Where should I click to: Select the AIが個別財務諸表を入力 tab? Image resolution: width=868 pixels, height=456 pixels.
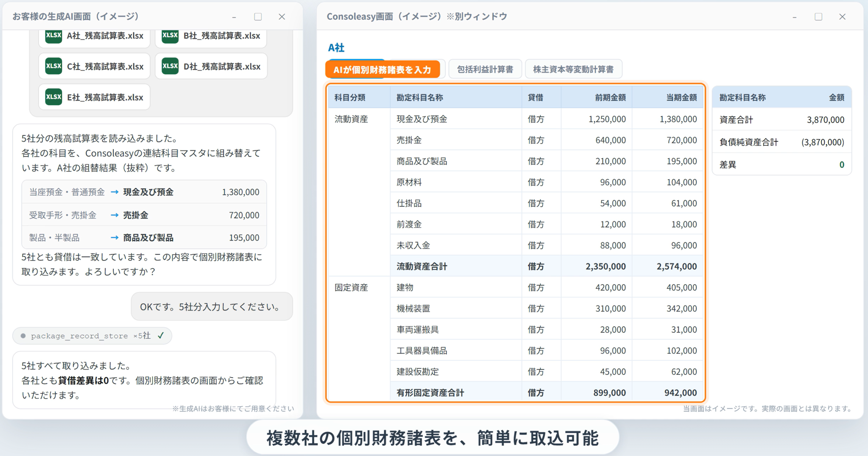[x=382, y=70]
